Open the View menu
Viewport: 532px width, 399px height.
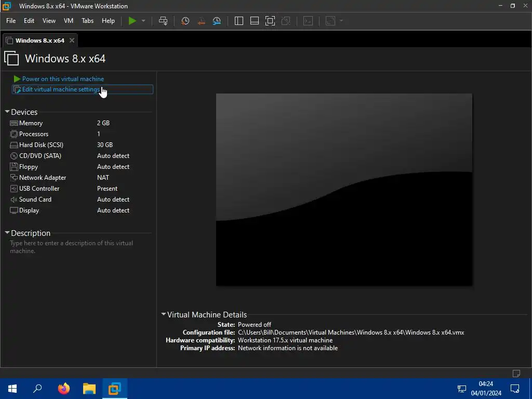49,21
